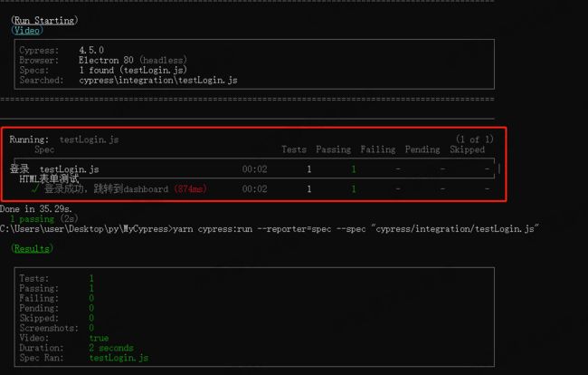The width and height of the screenshot is (588, 375).
Task: Click the (Run Starting) heading text
Action: pos(44,20)
